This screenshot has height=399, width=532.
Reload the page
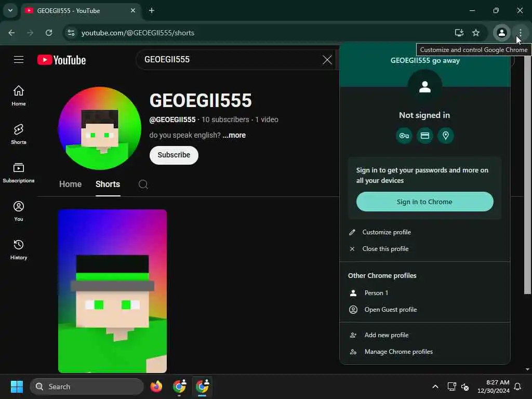(x=49, y=33)
